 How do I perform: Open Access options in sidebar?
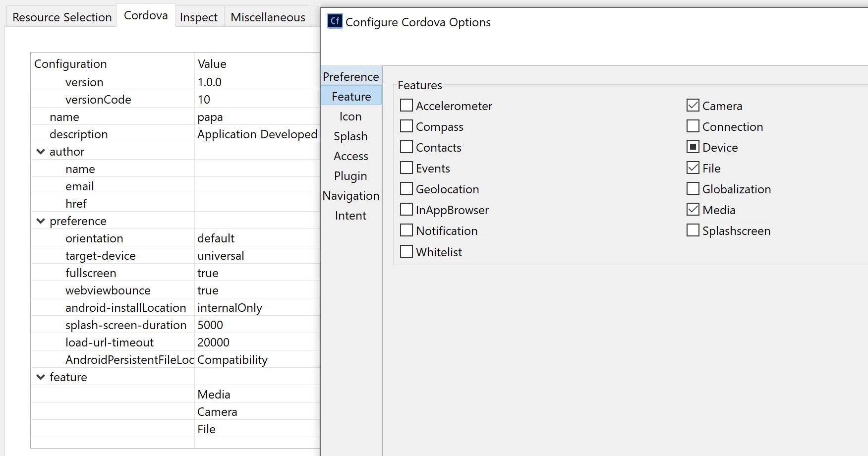pos(351,156)
